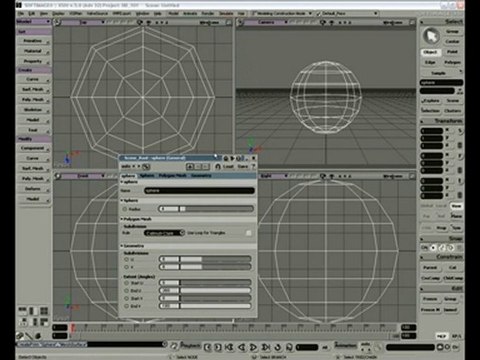Toggle the Radius animation marker
Viewport: 480px width, 360px height.
point(125,209)
